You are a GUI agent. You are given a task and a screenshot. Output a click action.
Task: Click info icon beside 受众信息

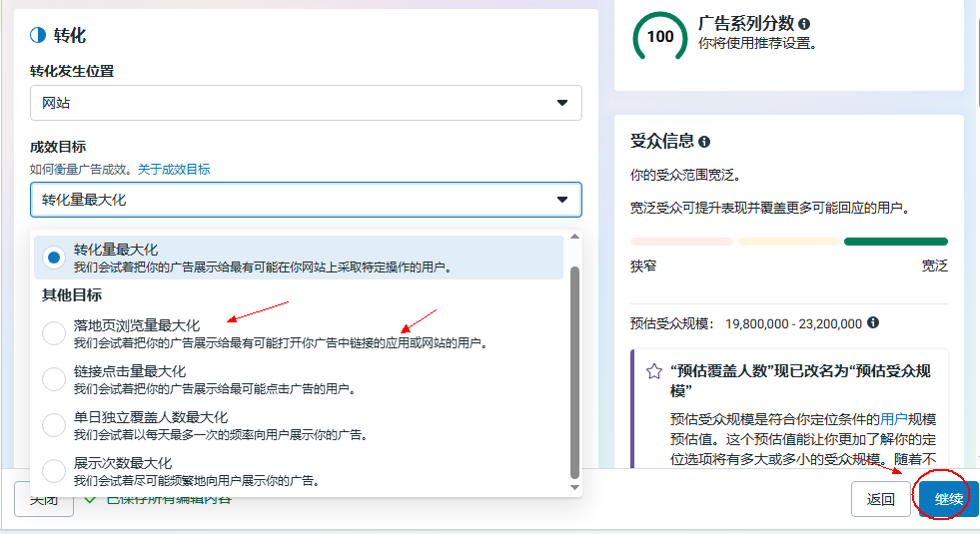704,143
